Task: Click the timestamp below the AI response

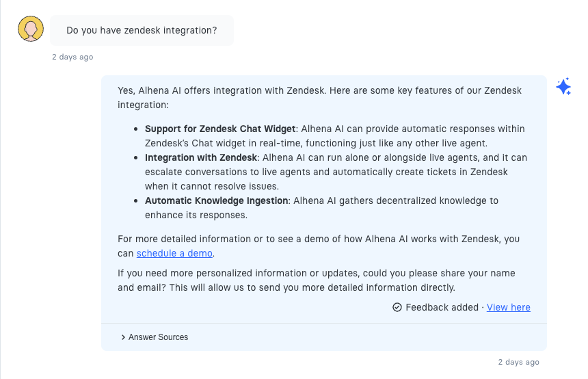Action: 518,362
